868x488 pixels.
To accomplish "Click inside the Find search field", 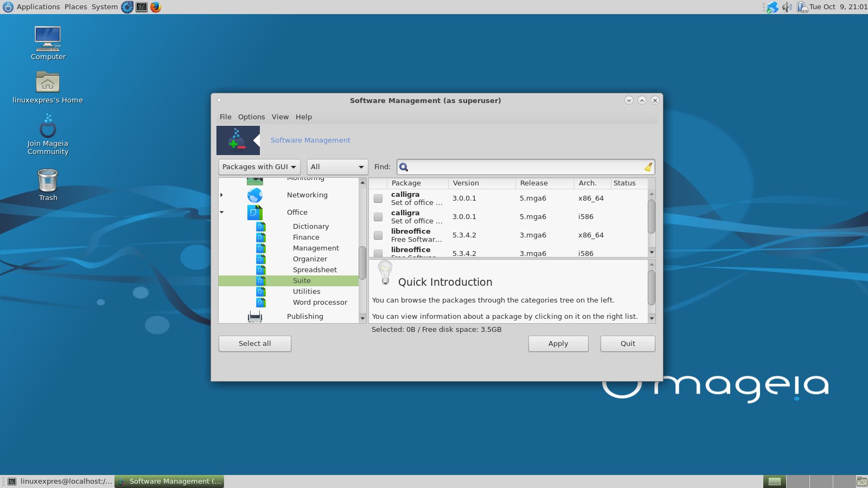I will point(526,167).
